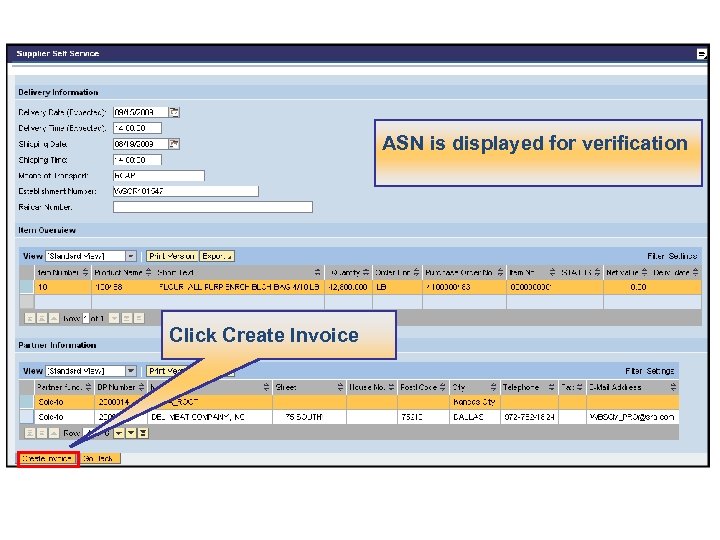720x540 pixels.
Task: Sort items by Net value arrows
Action: (x=644, y=272)
